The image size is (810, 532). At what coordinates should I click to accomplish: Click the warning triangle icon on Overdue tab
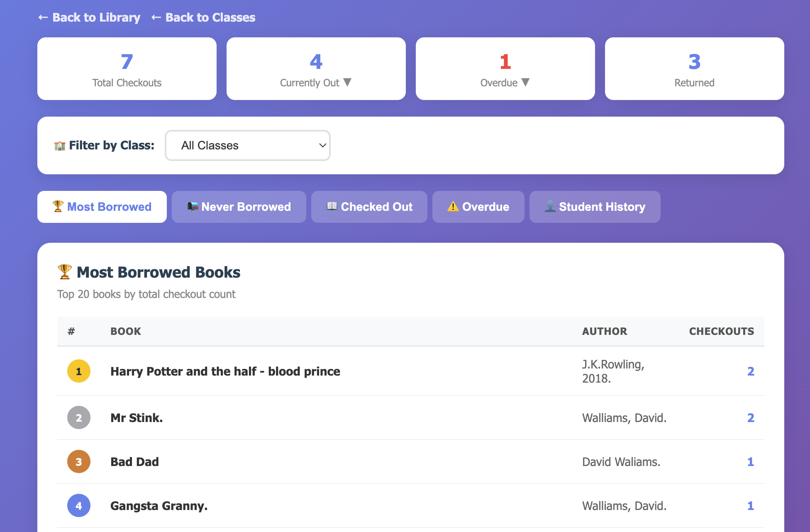click(453, 206)
